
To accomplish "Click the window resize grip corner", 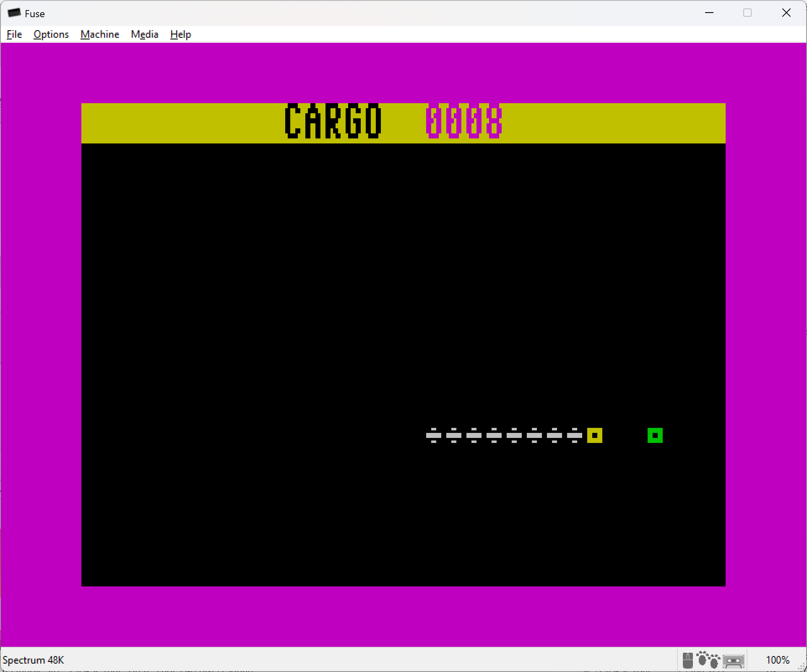I will coord(802,667).
